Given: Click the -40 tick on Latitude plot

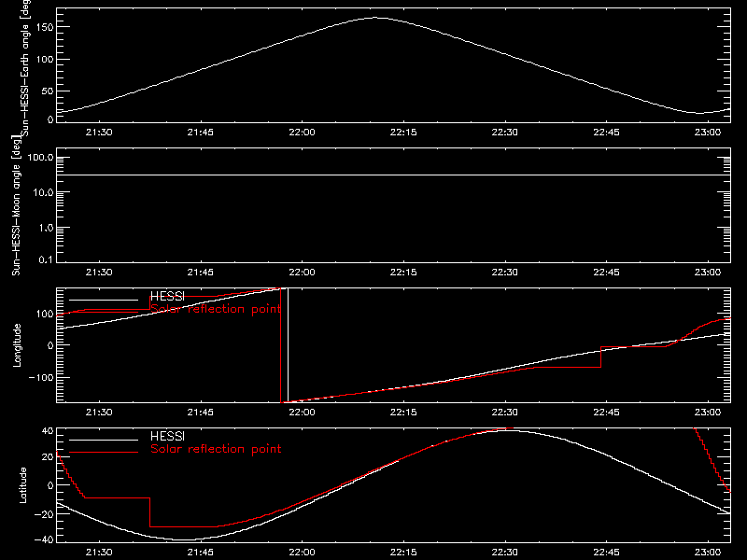Looking at the screenshot, I should pos(44,540).
